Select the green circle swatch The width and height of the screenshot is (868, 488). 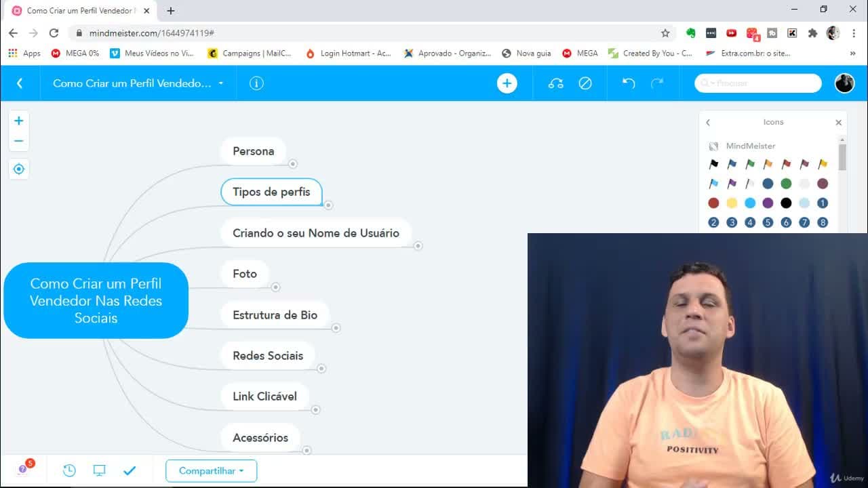tap(786, 184)
